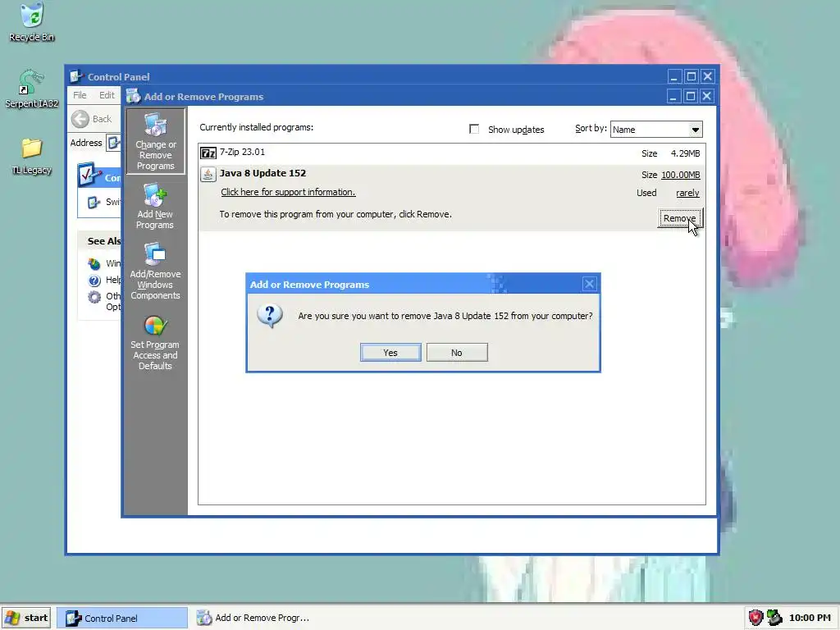Select the 7-Zip 23.01 program entry
The image size is (840, 630).
(452, 153)
